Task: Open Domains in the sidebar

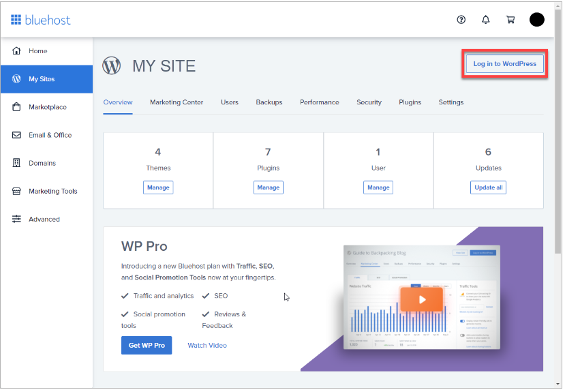Action: tap(46, 163)
